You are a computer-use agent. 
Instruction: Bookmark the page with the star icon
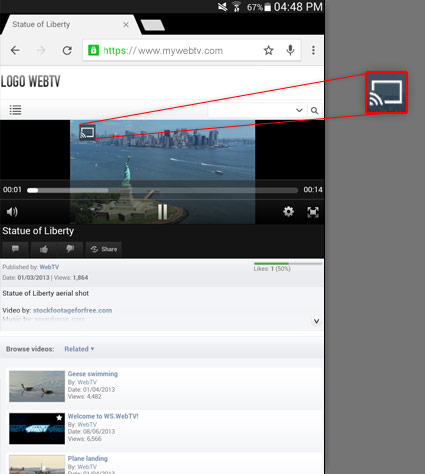coord(269,50)
